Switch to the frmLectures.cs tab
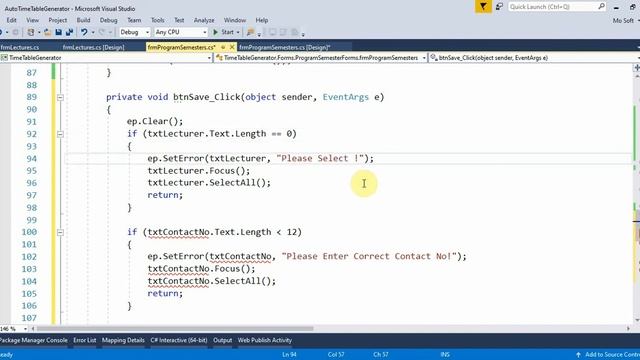The image size is (640, 360). click(20, 47)
